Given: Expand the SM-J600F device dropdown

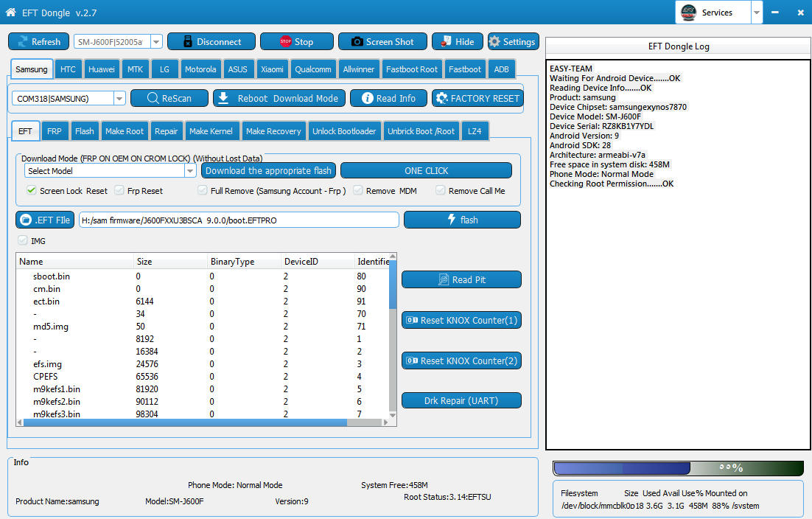Looking at the screenshot, I should (156, 41).
